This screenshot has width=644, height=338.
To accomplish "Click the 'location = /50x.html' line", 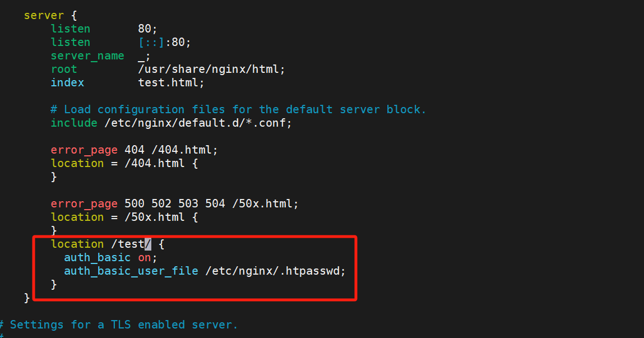I will click(124, 217).
